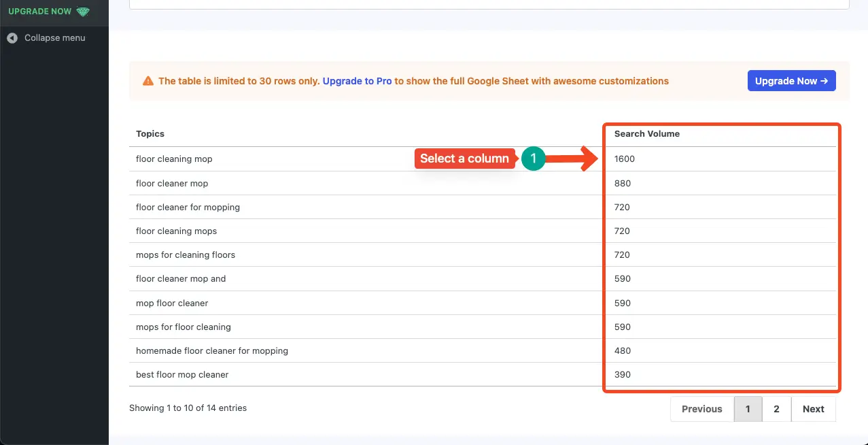The width and height of the screenshot is (868, 445).
Task: Select the 'mop floor cleaner' cell
Action: tap(366, 303)
